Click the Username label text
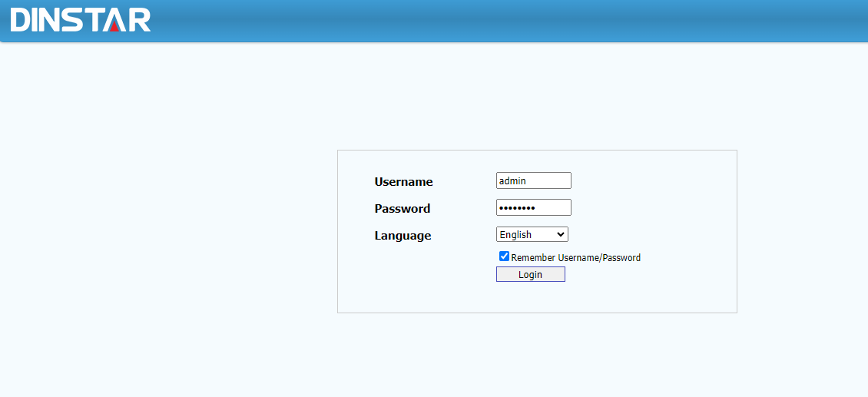 (x=403, y=182)
